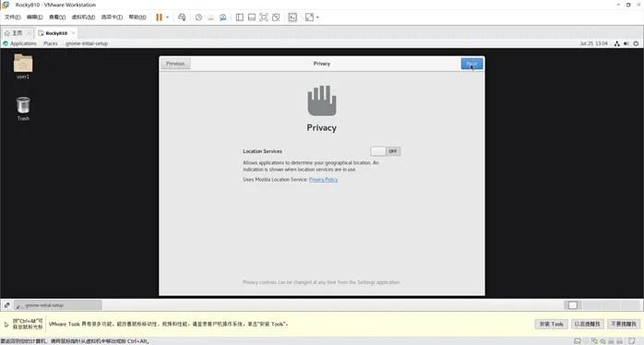This screenshot has height=345, width=644.
Task: Click the Location Services label
Action: pos(262,151)
